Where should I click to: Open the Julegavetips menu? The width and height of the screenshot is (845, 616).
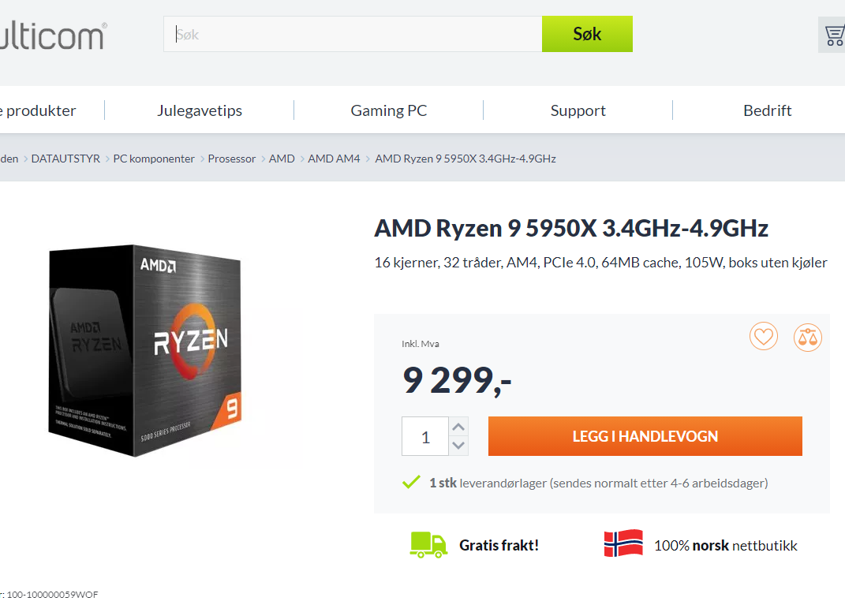tap(200, 110)
